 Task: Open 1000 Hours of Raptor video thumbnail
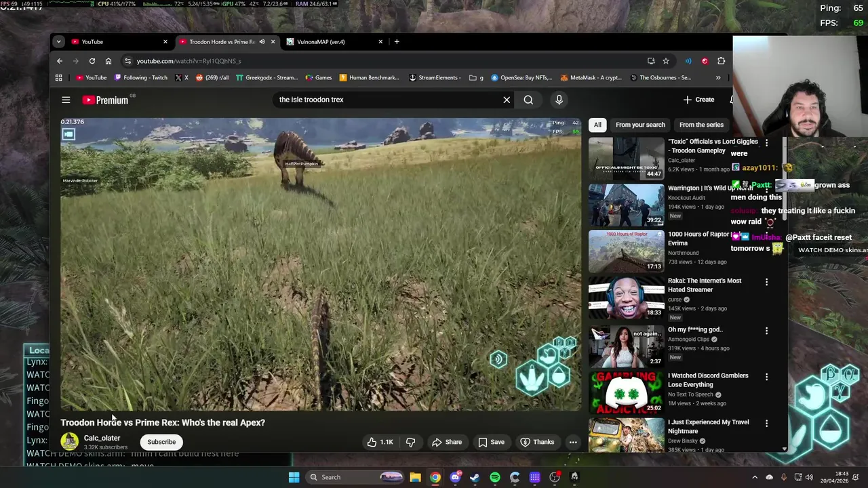pyautogui.click(x=627, y=251)
